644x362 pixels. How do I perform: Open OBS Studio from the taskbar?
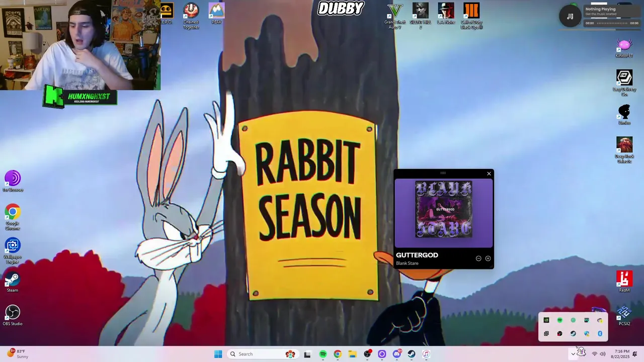(367, 354)
